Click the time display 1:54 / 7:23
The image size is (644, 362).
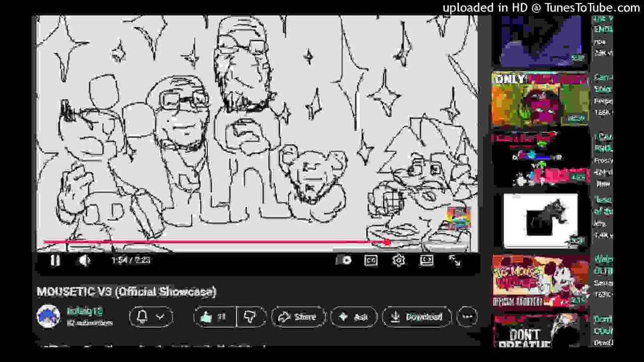pos(131,260)
